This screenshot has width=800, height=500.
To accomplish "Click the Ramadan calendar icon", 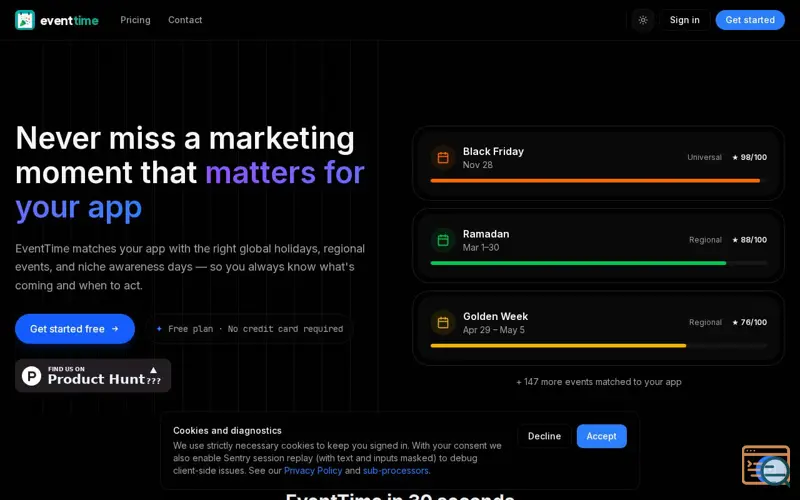I will 443,240.
